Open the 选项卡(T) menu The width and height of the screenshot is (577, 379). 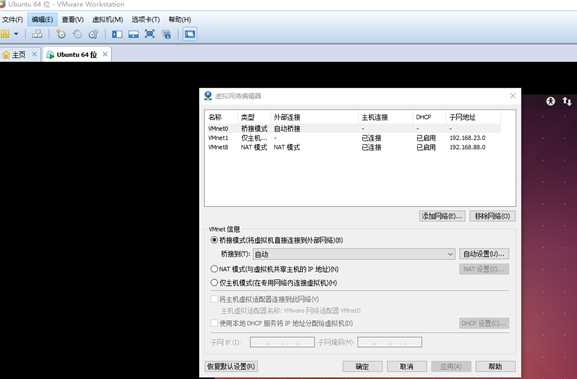point(146,20)
